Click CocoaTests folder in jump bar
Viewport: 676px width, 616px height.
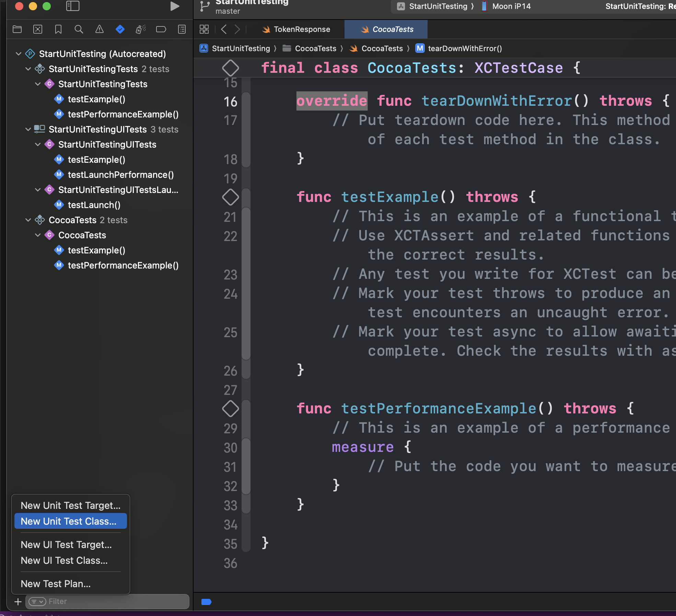(x=310, y=48)
